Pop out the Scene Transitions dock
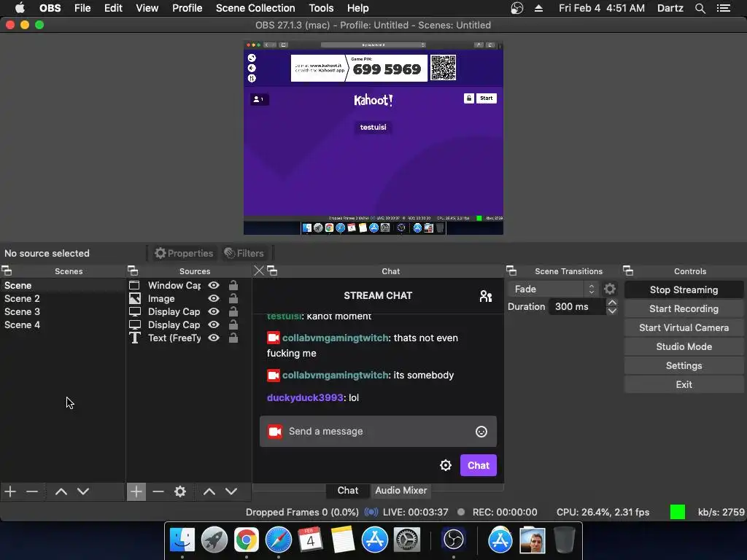The image size is (747, 560). (511, 271)
